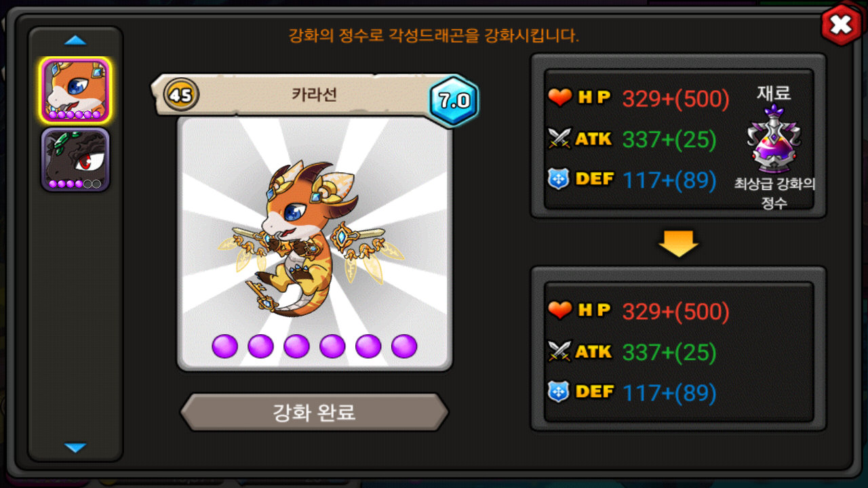Viewport: 868px width, 488px height.
Task: Tap the last purple enhancement orb
Action: (x=404, y=346)
